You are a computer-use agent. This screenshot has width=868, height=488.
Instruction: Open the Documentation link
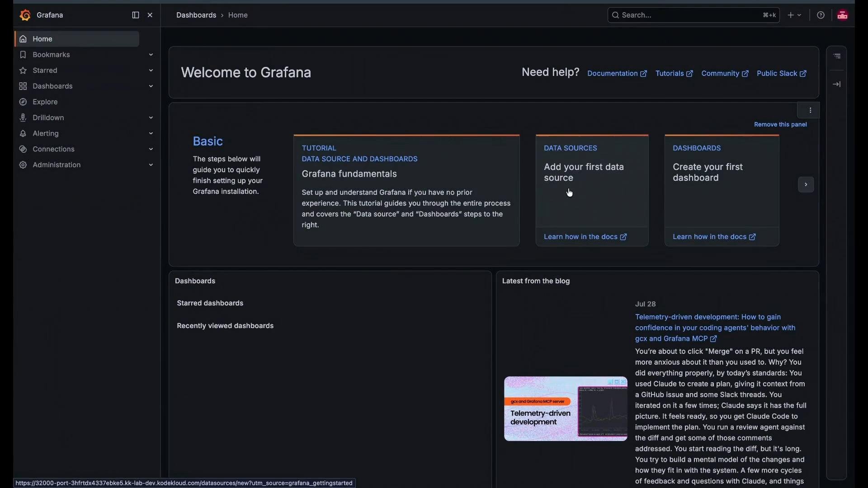(618, 74)
